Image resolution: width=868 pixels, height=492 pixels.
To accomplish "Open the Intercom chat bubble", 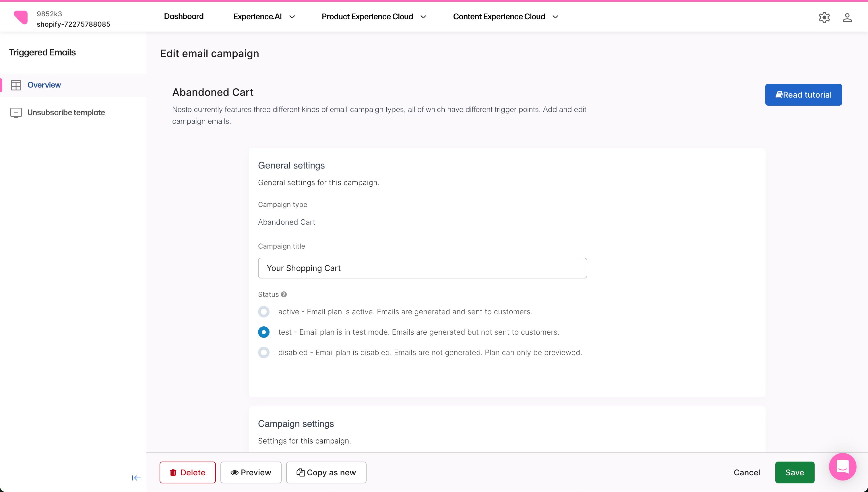I will pos(842,467).
